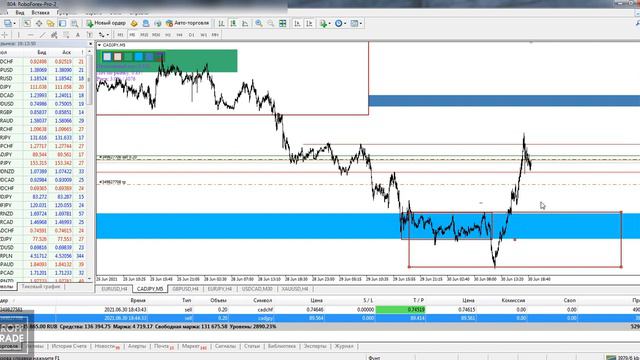Screen dimensions: 640x360
Task: Switch to GBPUSD,H4 chart tab
Action: pyautogui.click(x=185, y=289)
